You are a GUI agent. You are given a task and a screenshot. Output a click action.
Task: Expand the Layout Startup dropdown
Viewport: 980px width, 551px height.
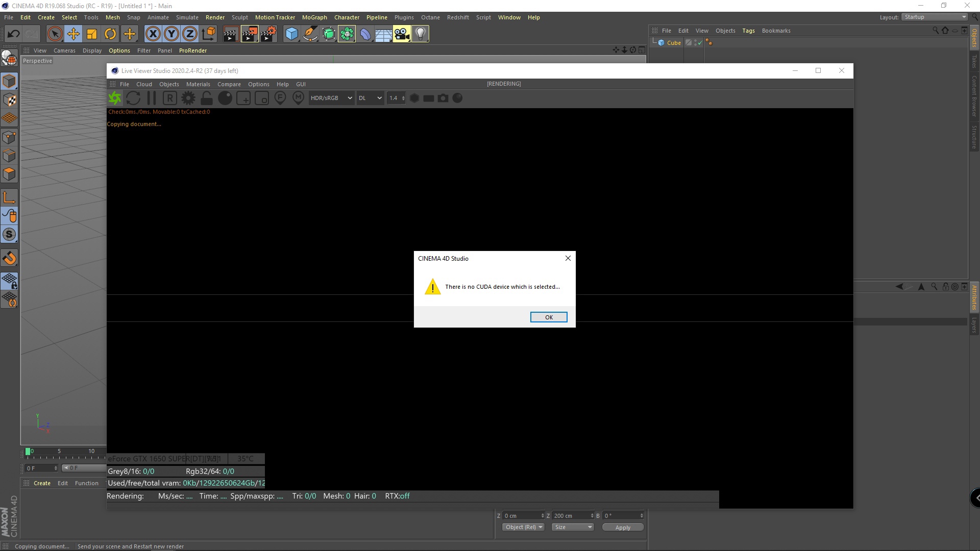point(935,17)
